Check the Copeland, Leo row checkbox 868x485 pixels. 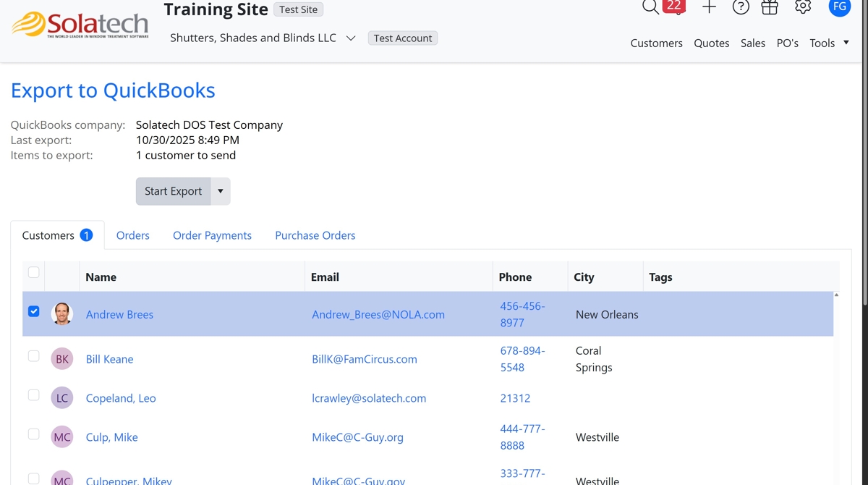(x=33, y=395)
